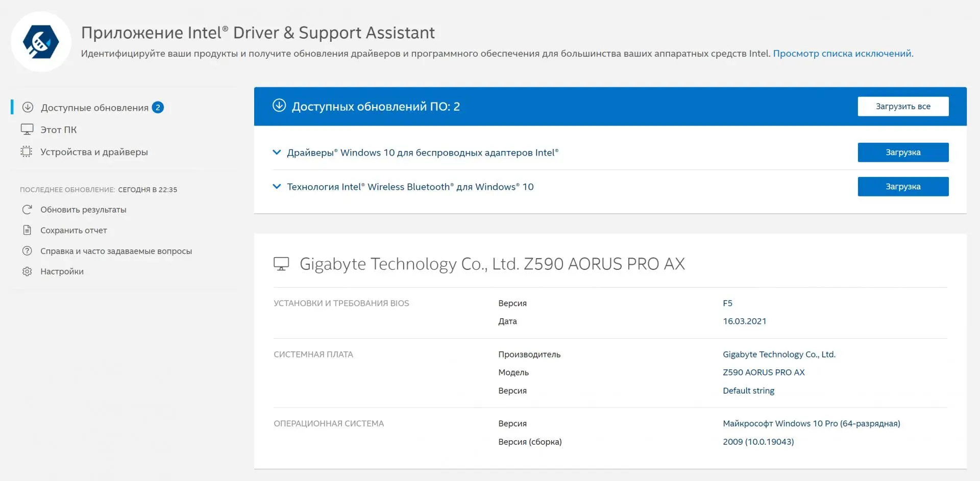The image size is (980, 481).
Task: Click the refresh icon for Обновить результаты
Action: pyautogui.click(x=27, y=210)
